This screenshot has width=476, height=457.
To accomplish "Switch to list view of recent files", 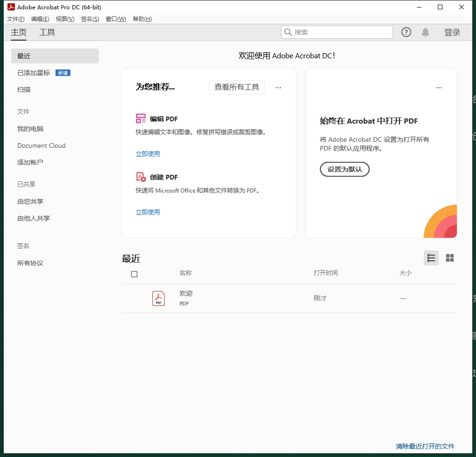I will 431,258.
